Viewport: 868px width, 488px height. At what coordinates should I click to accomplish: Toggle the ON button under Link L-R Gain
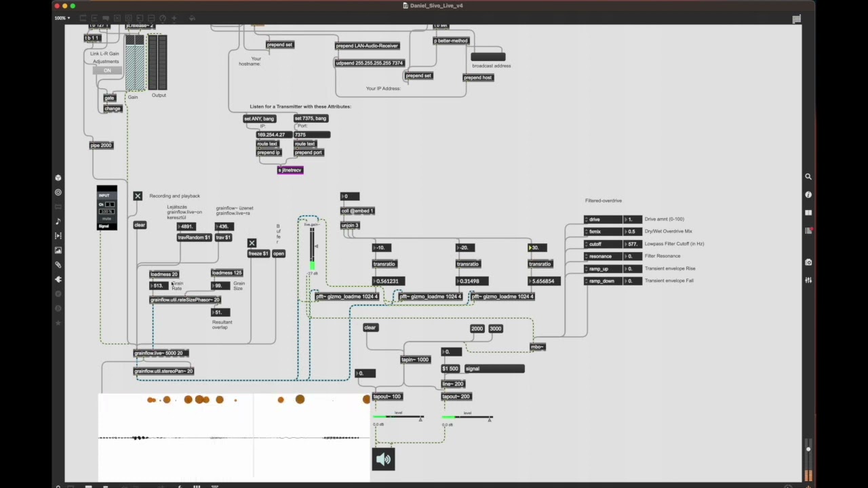point(107,70)
